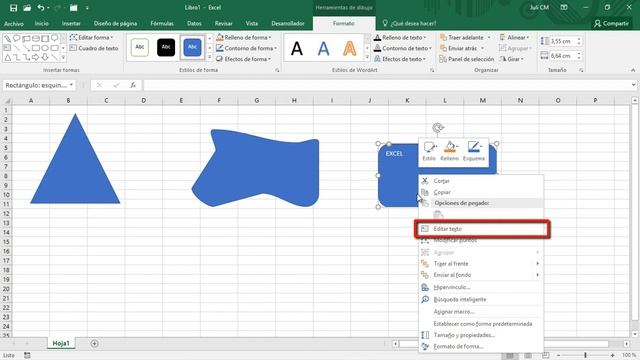Open Archivo tab
The image size is (640, 360).
point(14,23)
